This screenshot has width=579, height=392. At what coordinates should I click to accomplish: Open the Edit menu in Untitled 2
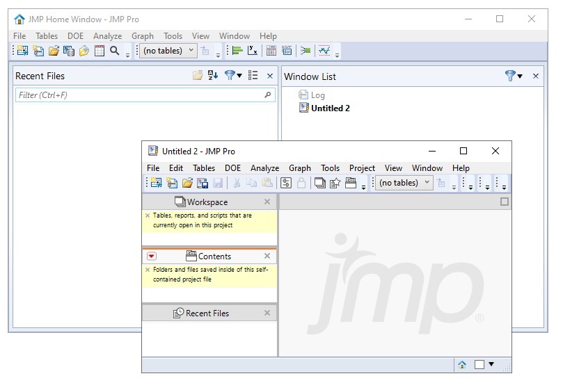click(176, 168)
